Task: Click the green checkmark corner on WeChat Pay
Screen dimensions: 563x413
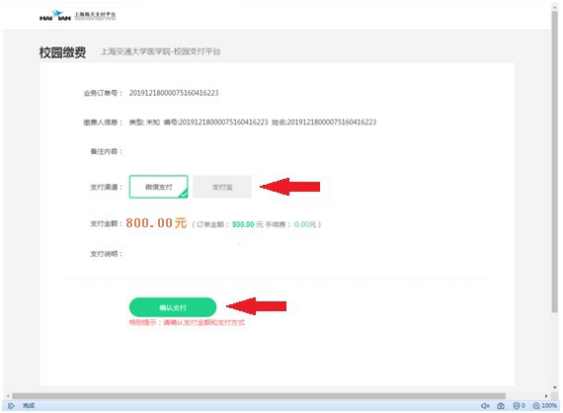Action: pos(183,194)
